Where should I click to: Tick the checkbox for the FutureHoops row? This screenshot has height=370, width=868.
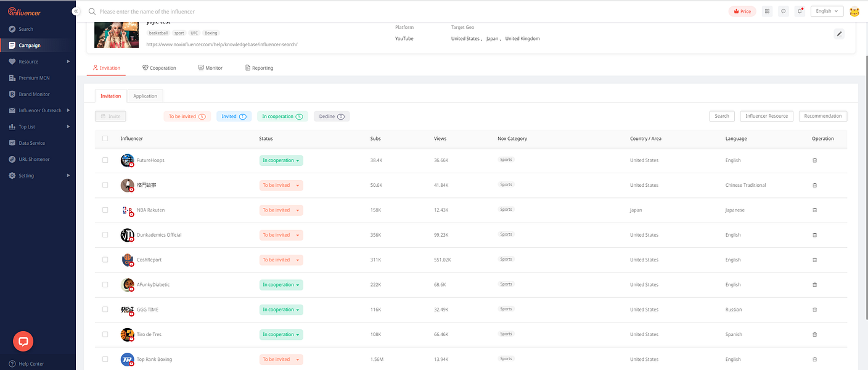105,160
